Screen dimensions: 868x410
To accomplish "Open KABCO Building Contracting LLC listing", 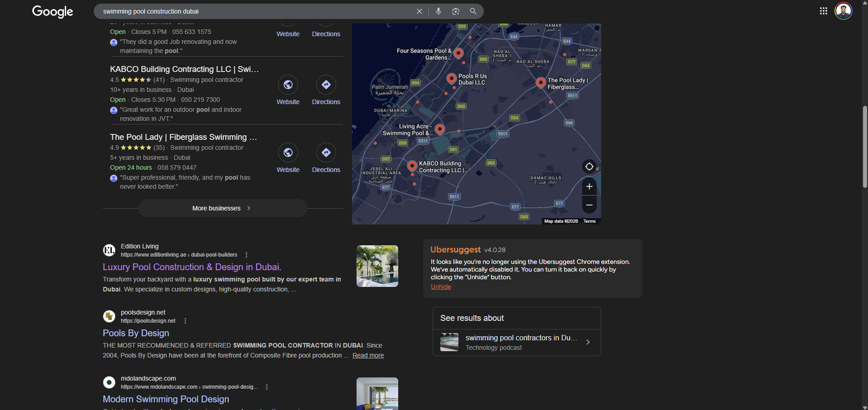I will [x=184, y=69].
